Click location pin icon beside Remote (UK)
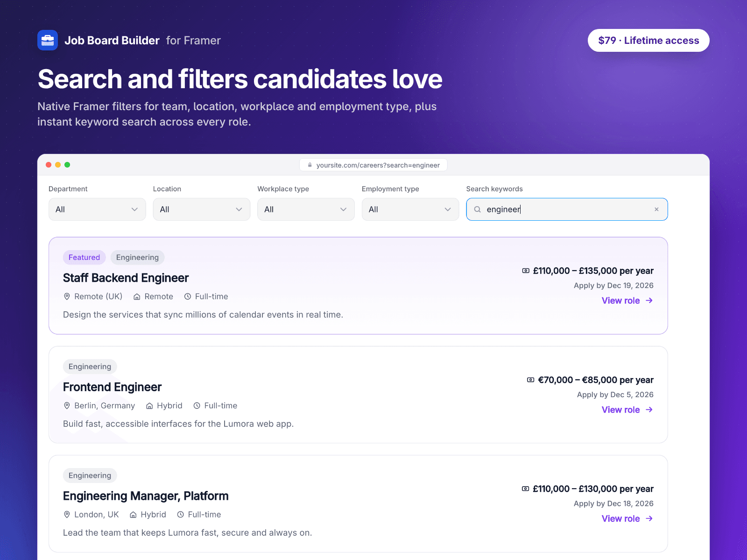 (x=67, y=296)
